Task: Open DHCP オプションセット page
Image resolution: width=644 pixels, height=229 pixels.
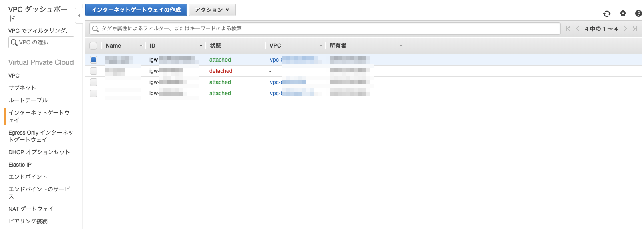Action: 39,152
